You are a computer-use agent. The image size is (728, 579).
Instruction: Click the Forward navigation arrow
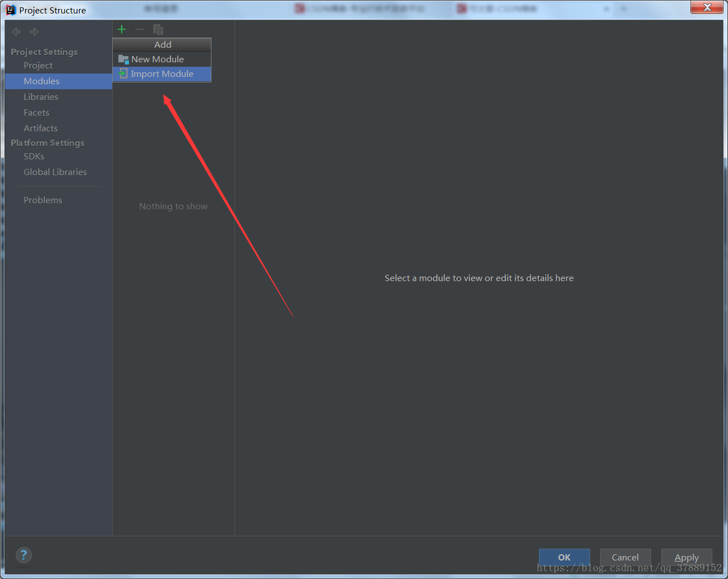click(34, 32)
